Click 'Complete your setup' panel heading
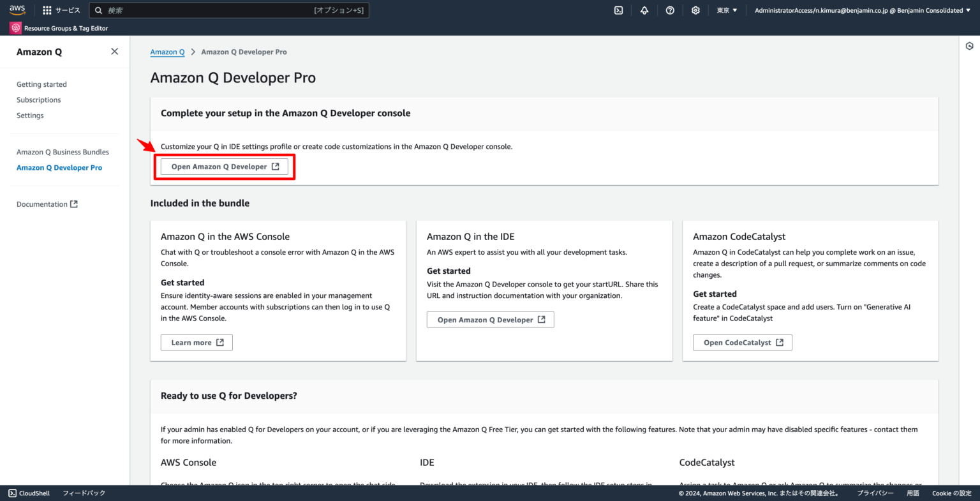The height and width of the screenshot is (501, 980). (x=286, y=113)
